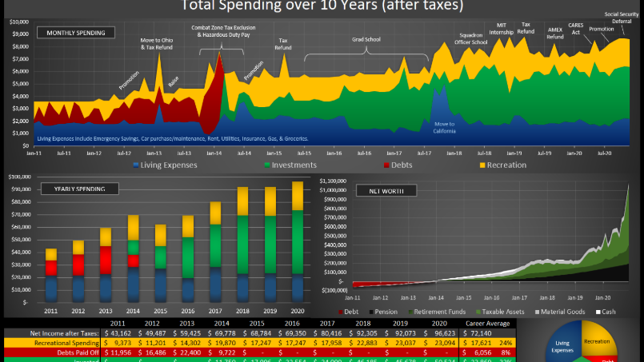Click the 'AMEX Refund' annotation
This screenshot has height=362, width=644.
[555, 34]
